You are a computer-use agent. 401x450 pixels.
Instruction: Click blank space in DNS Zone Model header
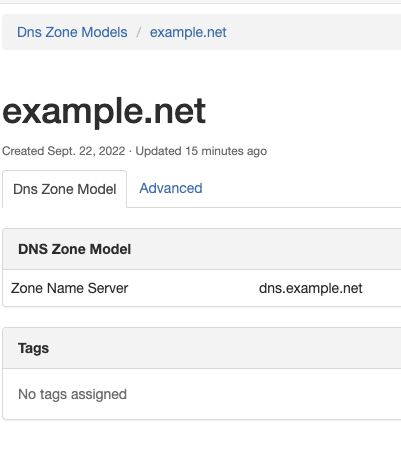(x=267, y=249)
